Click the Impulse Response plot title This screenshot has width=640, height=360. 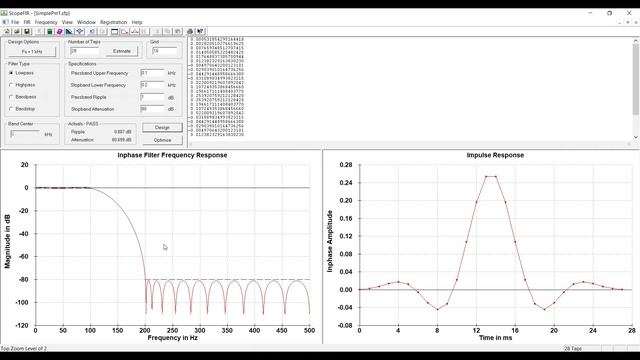coord(495,155)
